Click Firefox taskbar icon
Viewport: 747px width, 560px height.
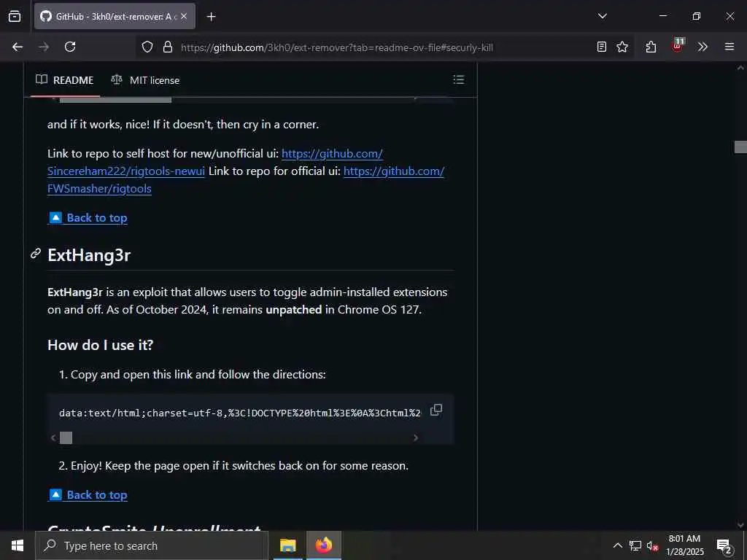tap(324, 545)
